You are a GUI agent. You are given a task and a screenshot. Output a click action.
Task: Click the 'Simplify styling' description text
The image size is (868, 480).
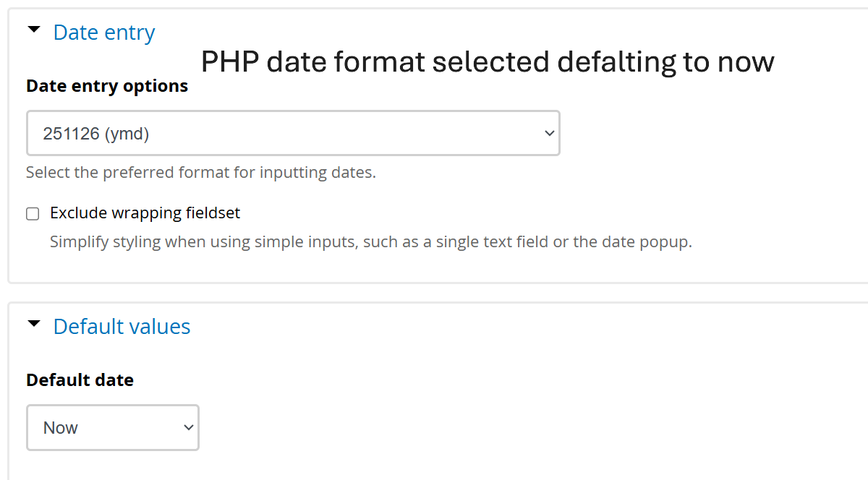370,241
